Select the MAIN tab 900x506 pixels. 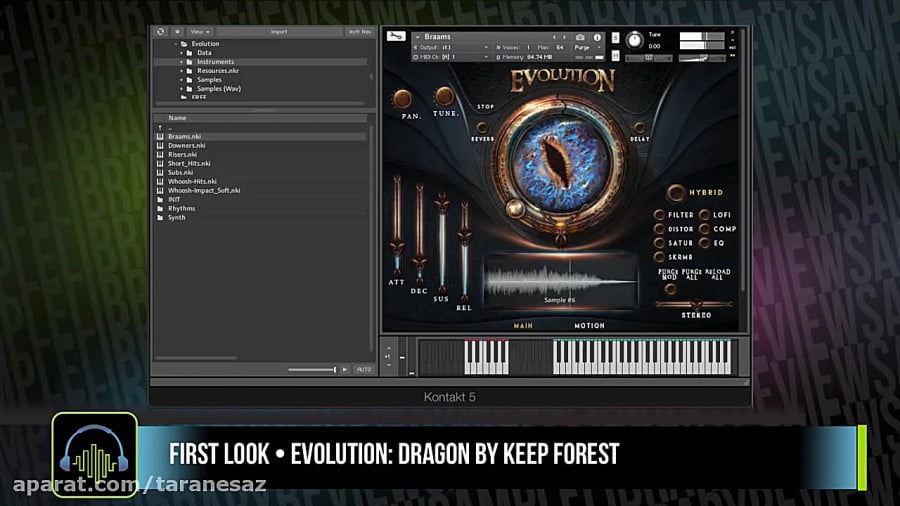click(522, 325)
